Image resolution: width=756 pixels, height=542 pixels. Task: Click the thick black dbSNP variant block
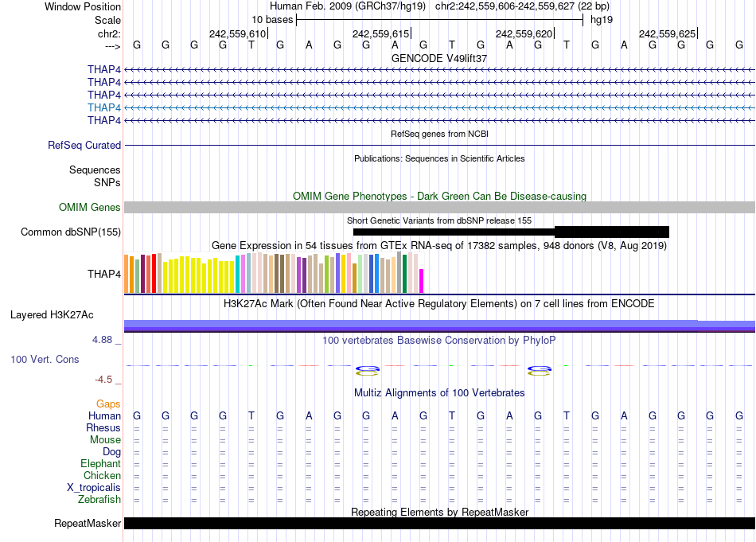[611, 232]
